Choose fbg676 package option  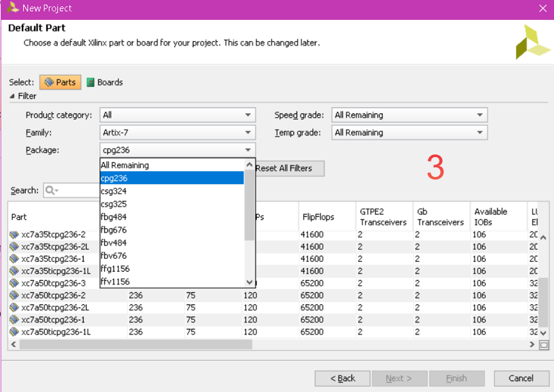pos(172,230)
